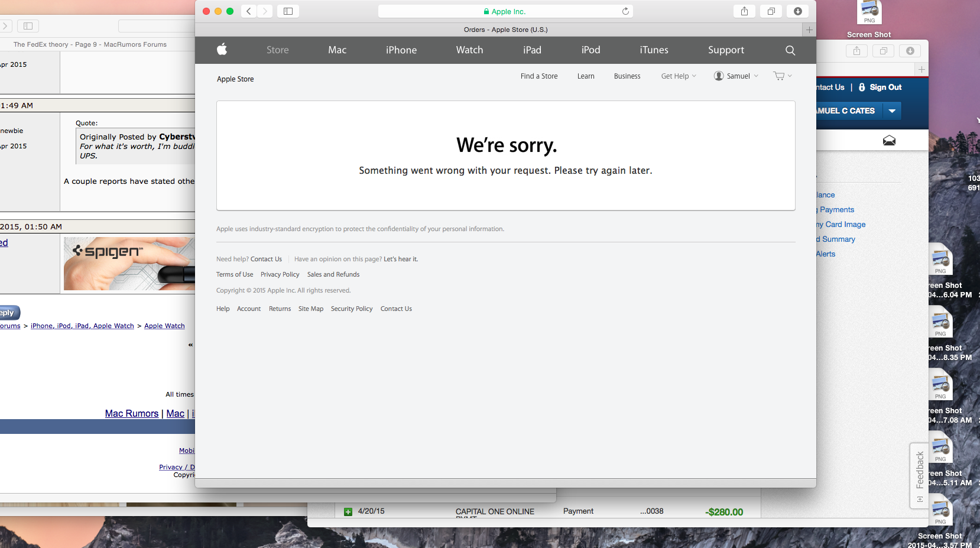Click the Mac Rumors link in the forum window
The height and width of the screenshot is (548, 980).
[x=132, y=414]
